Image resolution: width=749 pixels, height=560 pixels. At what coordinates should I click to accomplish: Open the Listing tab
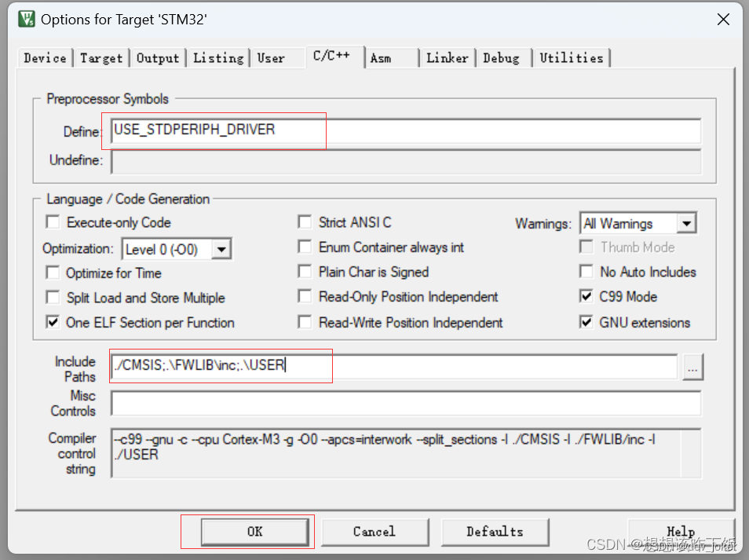(x=218, y=58)
